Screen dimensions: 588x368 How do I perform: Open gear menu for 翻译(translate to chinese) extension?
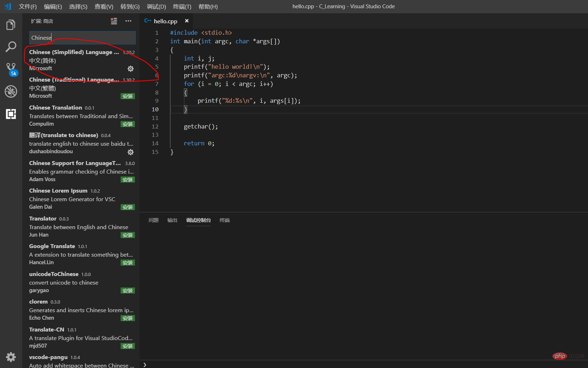(x=131, y=152)
